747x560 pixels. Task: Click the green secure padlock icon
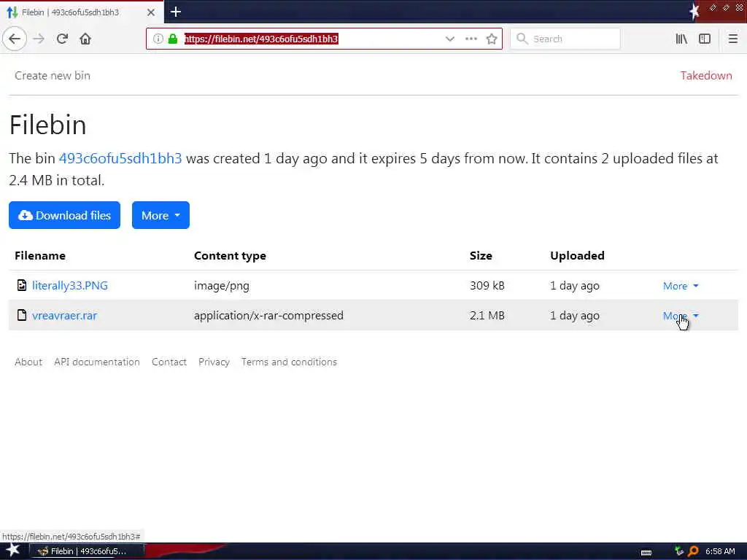(x=173, y=39)
